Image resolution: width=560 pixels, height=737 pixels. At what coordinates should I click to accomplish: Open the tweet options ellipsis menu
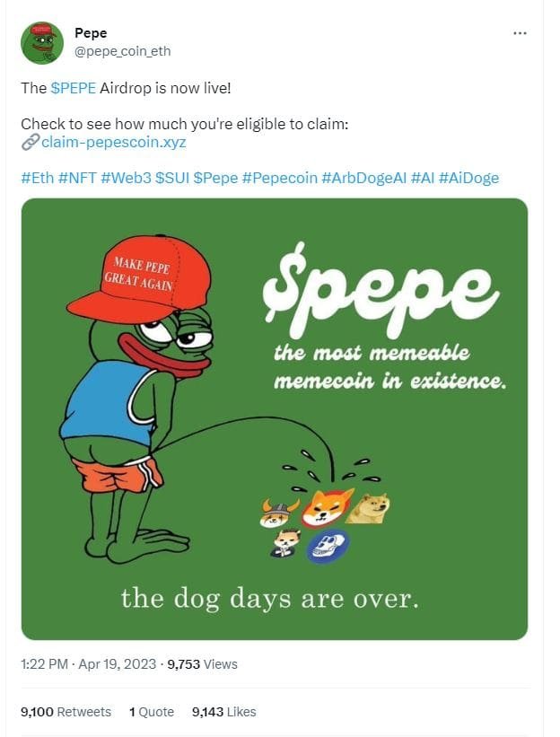[519, 31]
